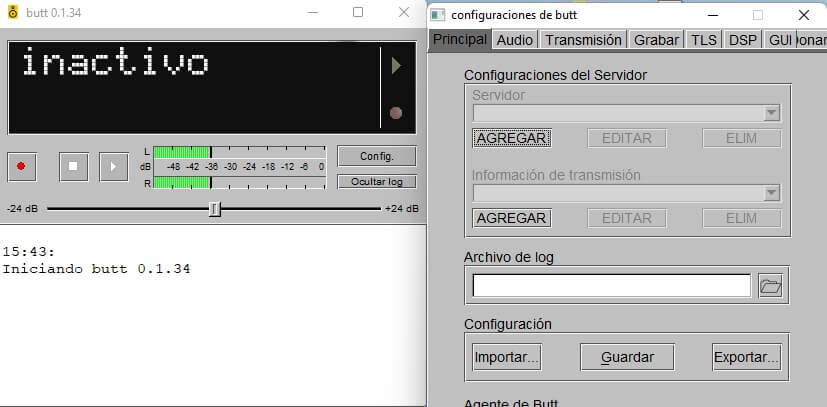Go to the Grabar tab
Viewport: 827px width, 407px height.
pos(657,40)
